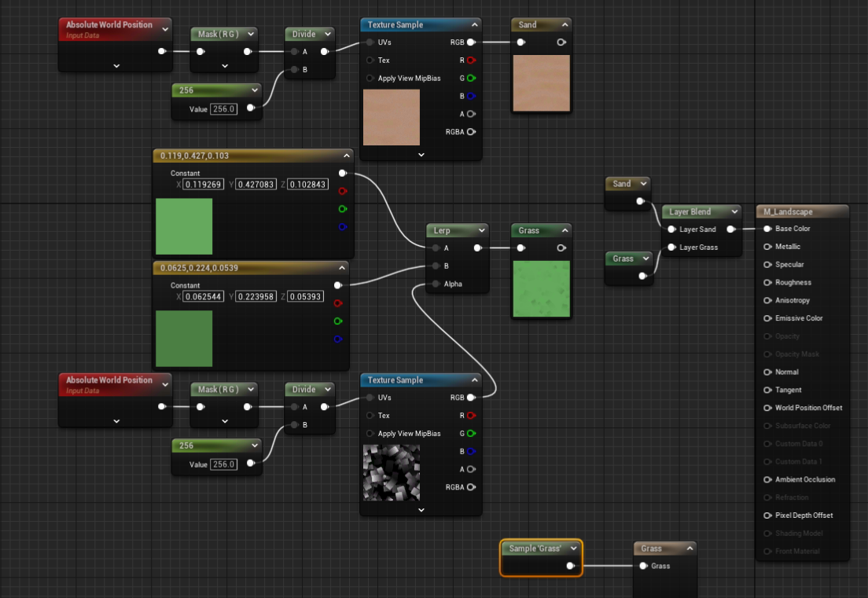Select the M_Landscape node title

pos(788,211)
